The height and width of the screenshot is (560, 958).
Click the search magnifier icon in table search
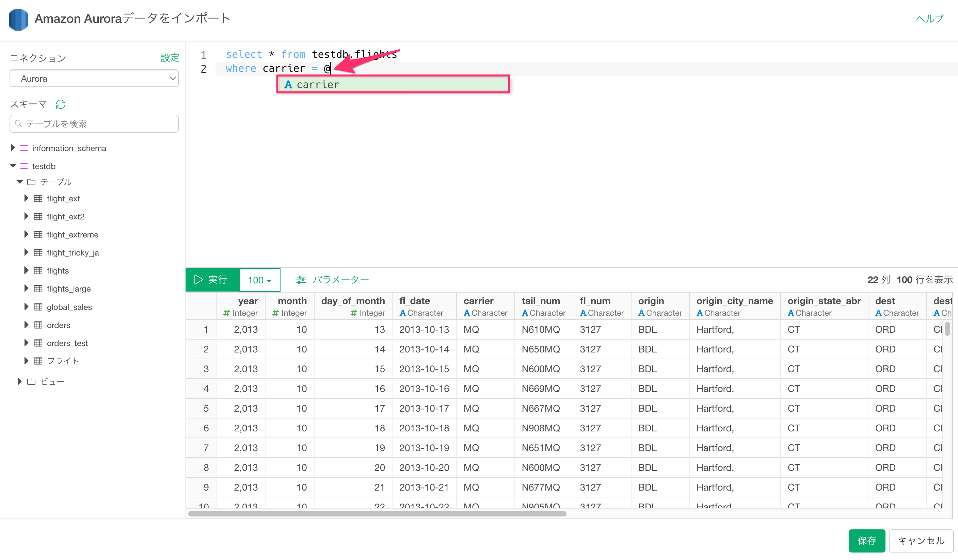pos(18,123)
